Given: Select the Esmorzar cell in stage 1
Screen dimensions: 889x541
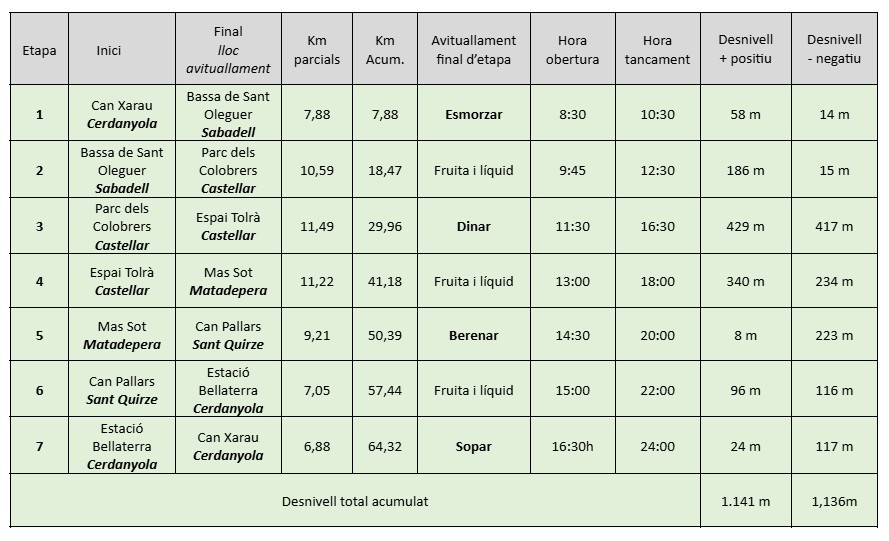Looking at the screenshot, I should 473,114.
